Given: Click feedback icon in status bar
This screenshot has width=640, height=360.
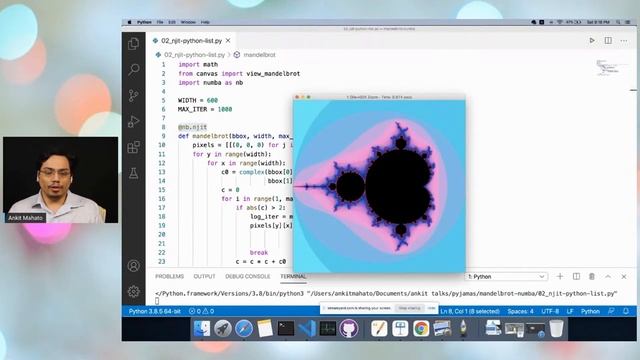Looking at the screenshot, I should 611,311.
